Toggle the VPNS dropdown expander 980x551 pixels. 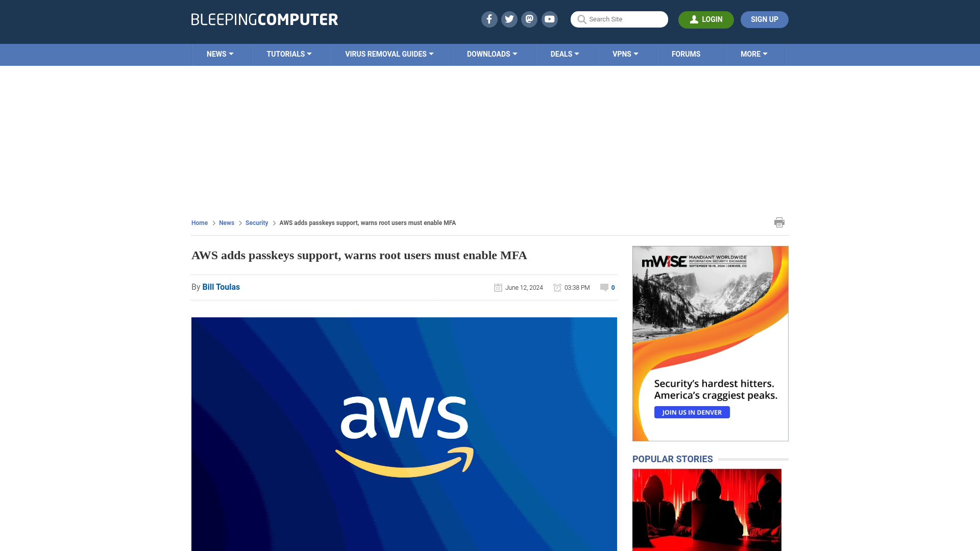[635, 54]
